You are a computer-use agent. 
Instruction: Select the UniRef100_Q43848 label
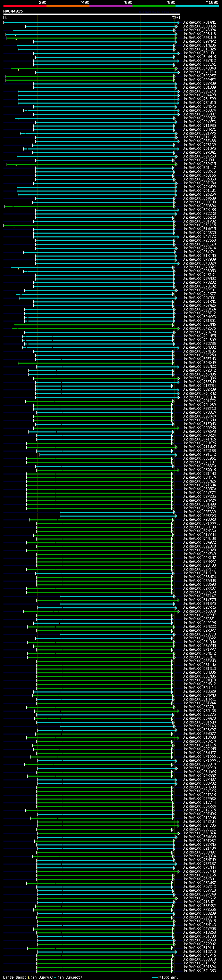tap(199, 68)
